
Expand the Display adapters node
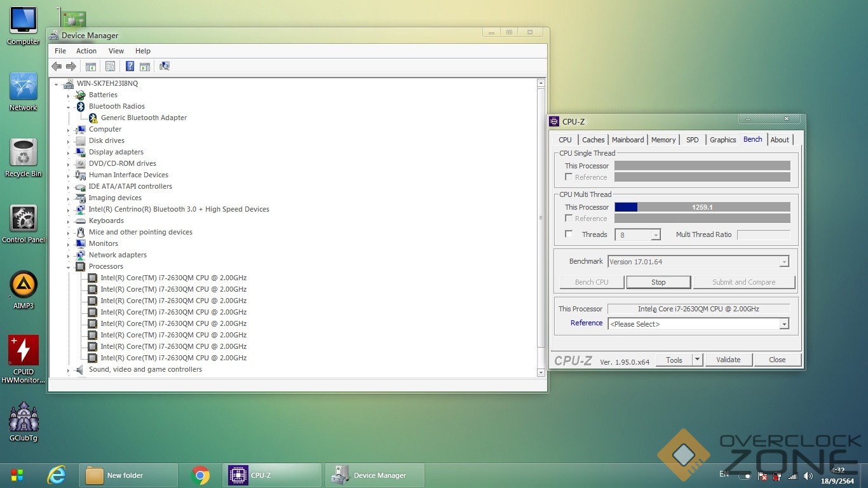68,152
